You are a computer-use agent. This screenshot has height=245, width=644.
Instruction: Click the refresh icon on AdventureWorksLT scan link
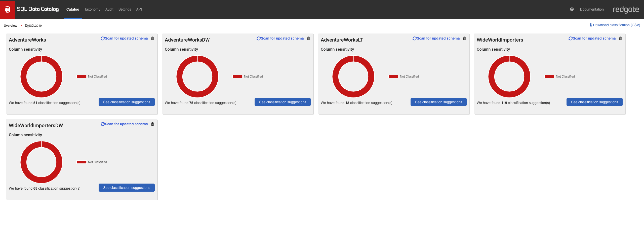[x=414, y=38]
